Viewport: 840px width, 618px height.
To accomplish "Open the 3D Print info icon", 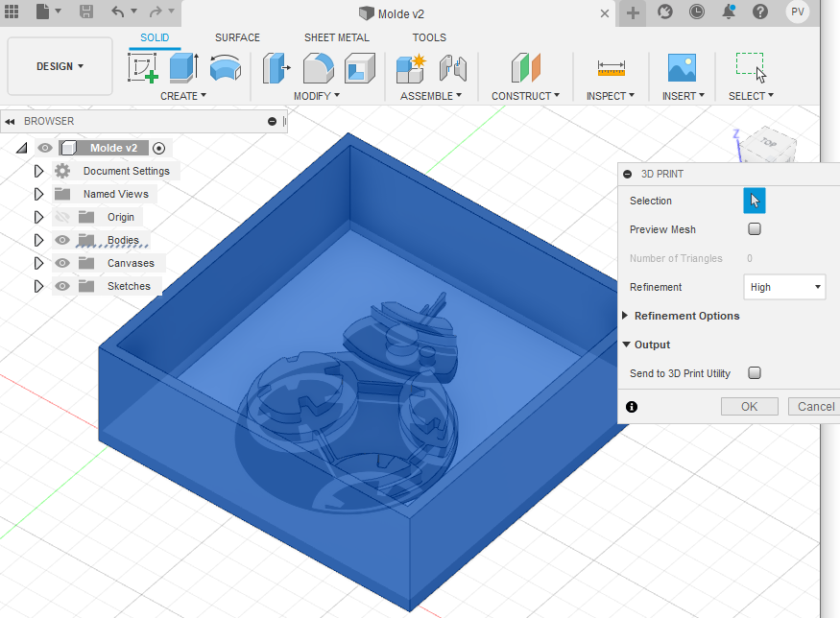I will coord(632,407).
